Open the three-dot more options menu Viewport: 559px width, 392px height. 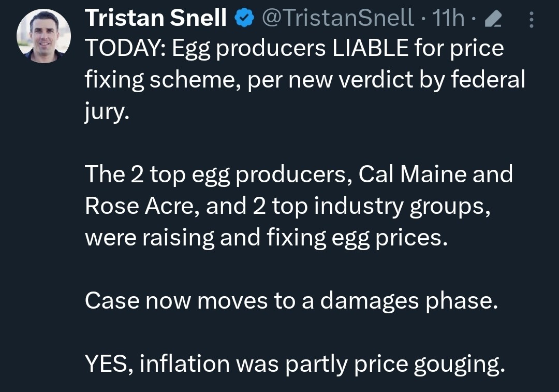(x=531, y=20)
